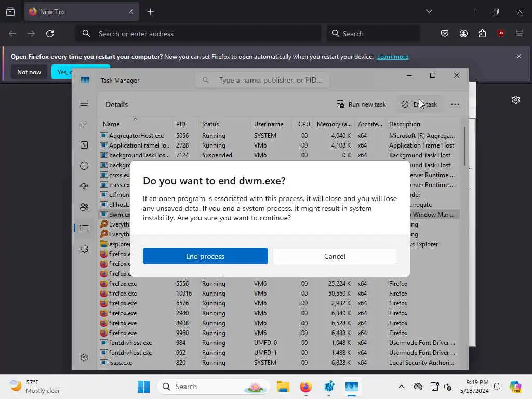Dismiss Firefox startup notification banner

519,56
